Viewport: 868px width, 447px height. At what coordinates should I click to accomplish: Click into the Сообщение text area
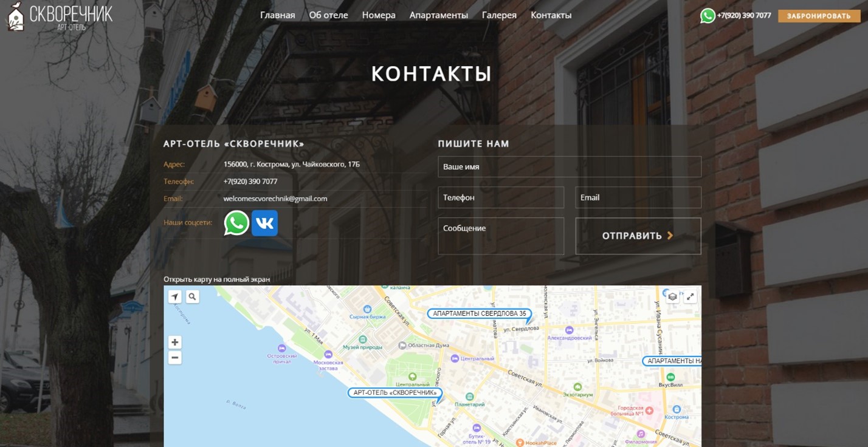coord(500,236)
